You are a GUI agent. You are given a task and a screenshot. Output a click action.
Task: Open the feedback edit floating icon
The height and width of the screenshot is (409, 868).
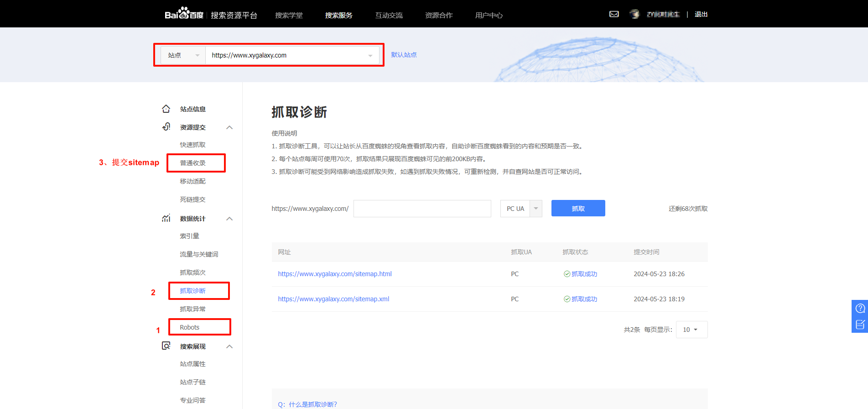pos(860,325)
